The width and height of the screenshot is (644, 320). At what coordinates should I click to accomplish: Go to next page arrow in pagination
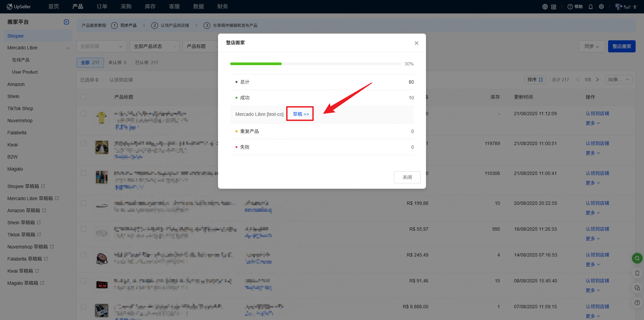pos(597,80)
